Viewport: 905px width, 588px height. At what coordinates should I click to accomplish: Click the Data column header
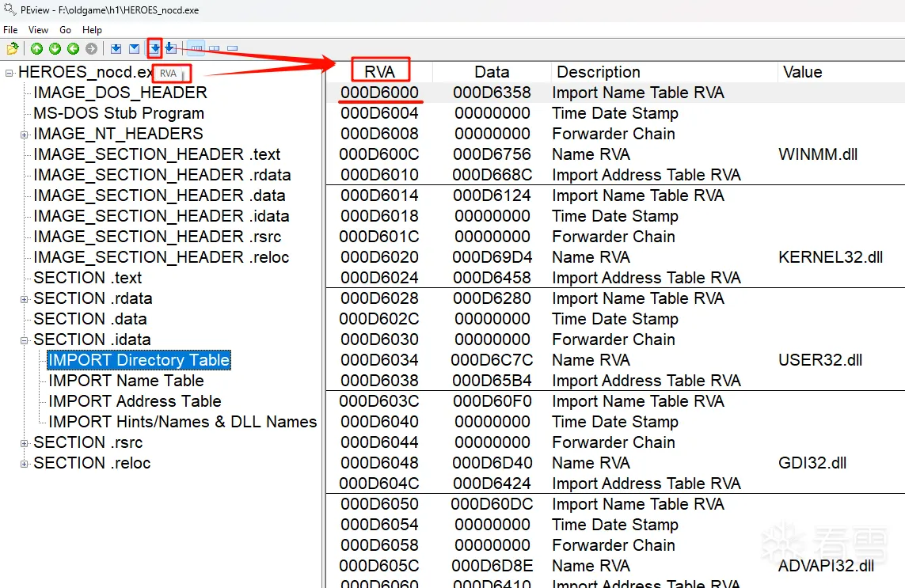(492, 72)
